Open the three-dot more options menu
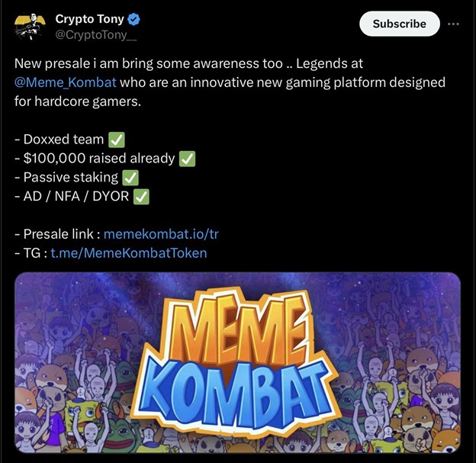Image resolution: width=476 pixels, height=463 pixels. pyautogui.click(x=454, y=24)
